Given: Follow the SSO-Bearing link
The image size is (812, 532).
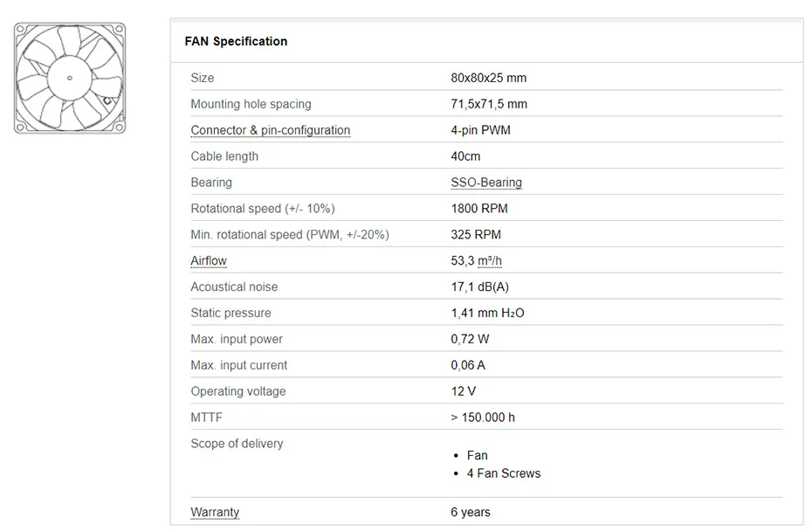Looking at the screenshot, I should click(486, 183).
